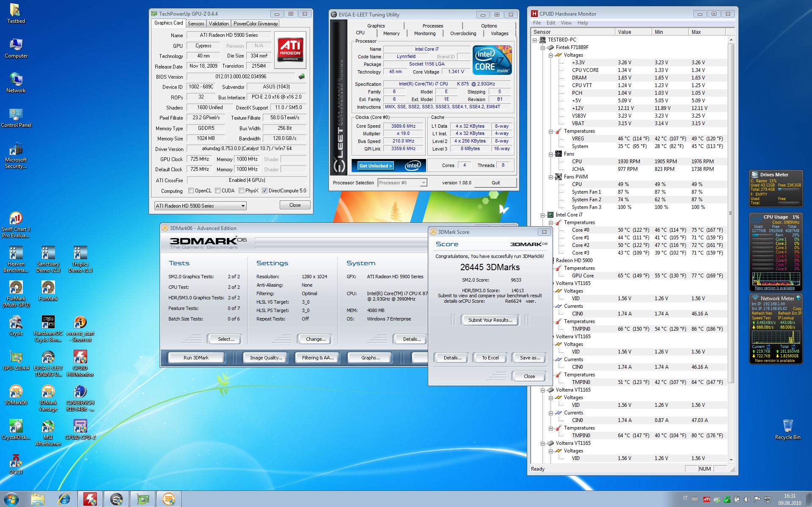The height and width of the screenshot is (507, 812).
Task: Click Quit in E-LEET Tuning Utility
Action: [x=495, y=183]
